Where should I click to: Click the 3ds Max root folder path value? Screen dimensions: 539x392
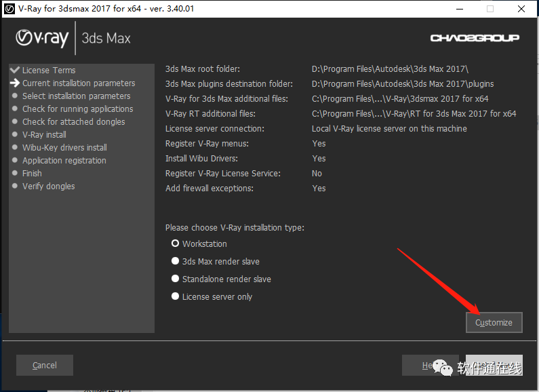click(x=390, y=69)
